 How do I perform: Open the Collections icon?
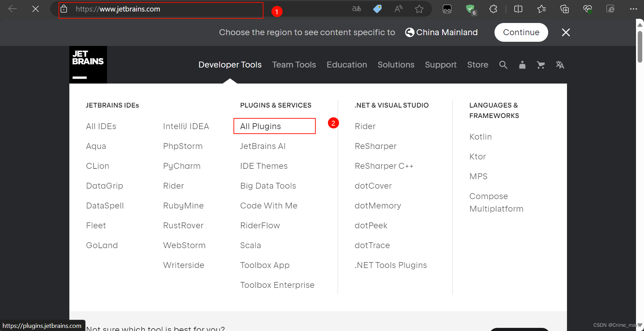[565, 9]
